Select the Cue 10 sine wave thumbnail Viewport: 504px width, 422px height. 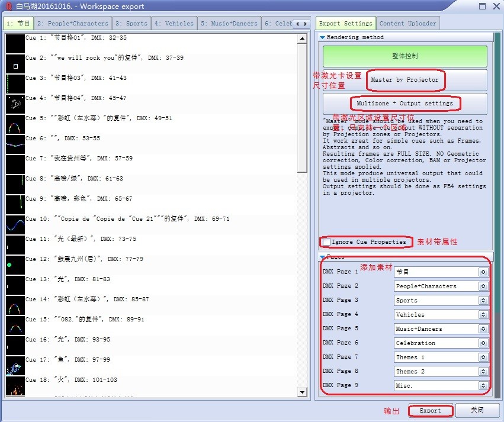tap(15, 225)
